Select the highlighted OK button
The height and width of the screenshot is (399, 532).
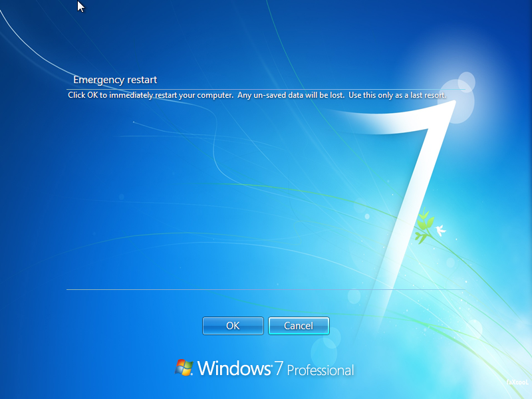click(233, 326)
